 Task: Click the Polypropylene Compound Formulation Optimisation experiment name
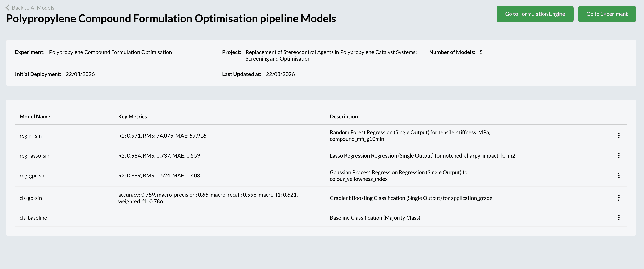(111, 52)
